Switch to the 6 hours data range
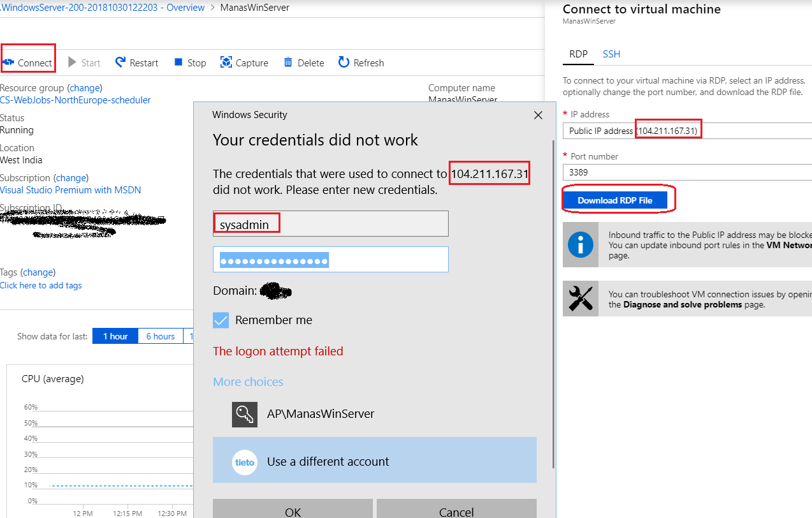This screenshot has height=518, width=812. point(160,336)
